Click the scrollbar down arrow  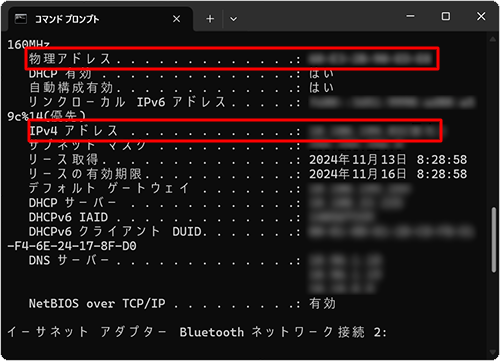493,352
